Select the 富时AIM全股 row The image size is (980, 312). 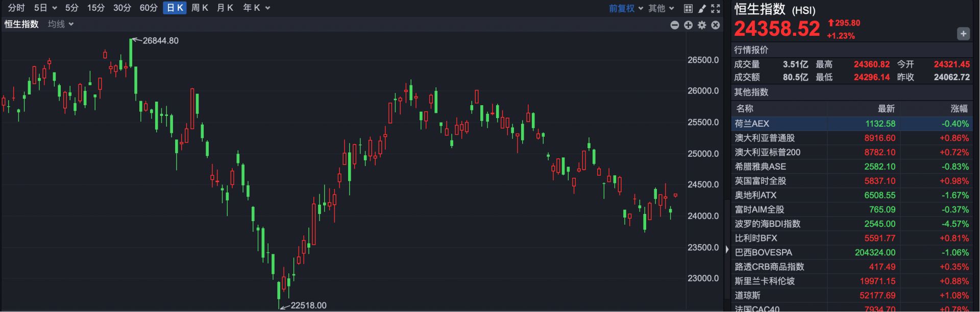click(x=852, y=209)
